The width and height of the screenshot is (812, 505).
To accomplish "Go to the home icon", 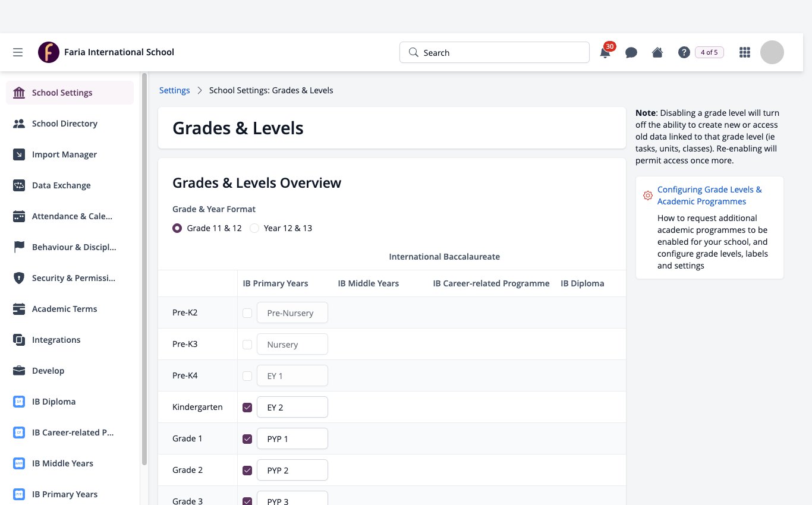I will 657,52.
